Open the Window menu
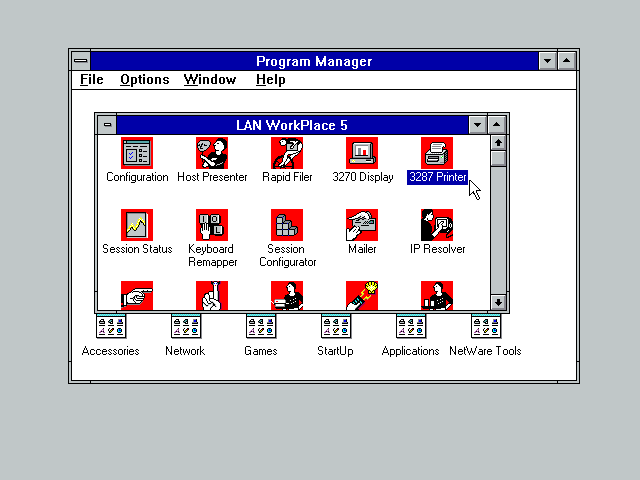This screenshot has height=480, width=640. (210, 80)
